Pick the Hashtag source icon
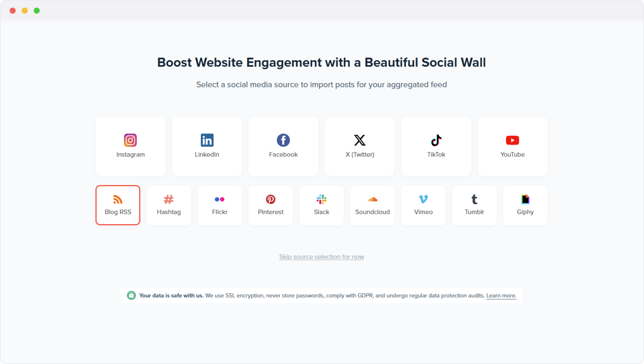The height and width of the screenshot is (364, 644). tap(169, 199)
